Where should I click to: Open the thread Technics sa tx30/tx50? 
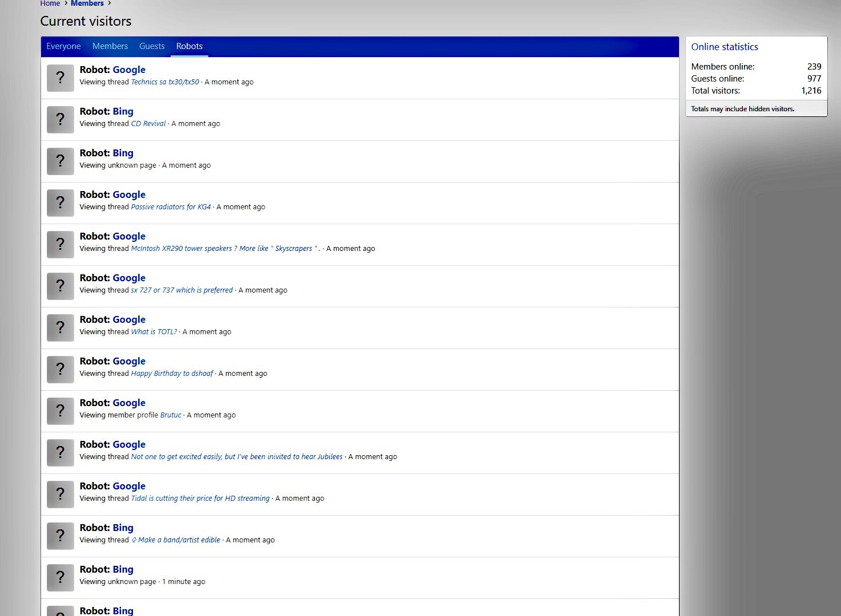tap(165, 82)
